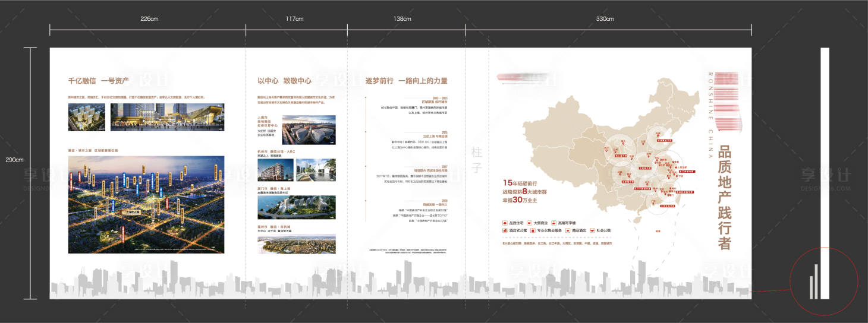Open the white residential towers rendering
The height and width of the screenshot is (323, 868).
(87, 117)
